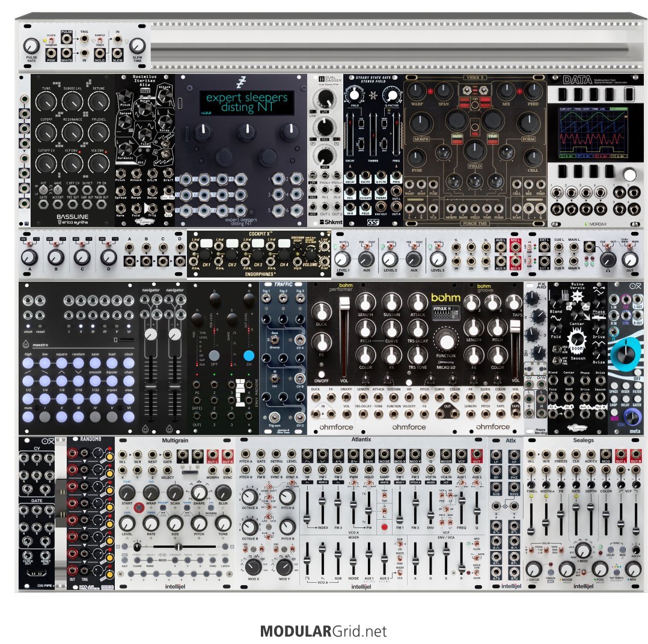Turn the PULSE RATE knob on the top noise module
Viewport: 648px width, 644px height.
[31, 46]
